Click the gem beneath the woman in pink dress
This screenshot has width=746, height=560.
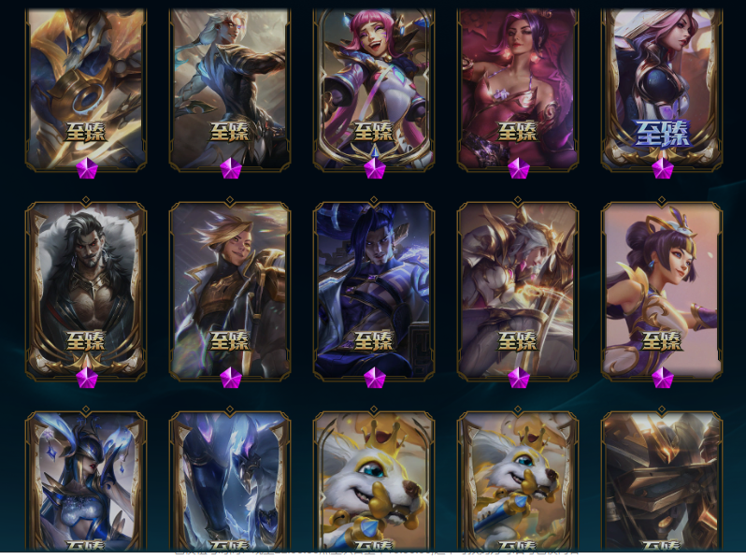coord(519,169)
